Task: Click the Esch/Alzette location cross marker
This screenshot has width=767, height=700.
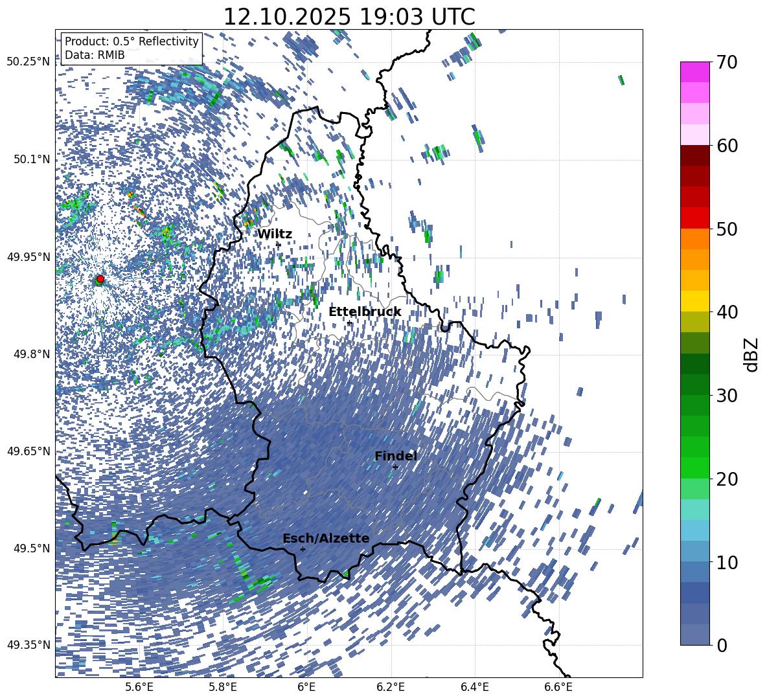Action: (x=303, y=549)
